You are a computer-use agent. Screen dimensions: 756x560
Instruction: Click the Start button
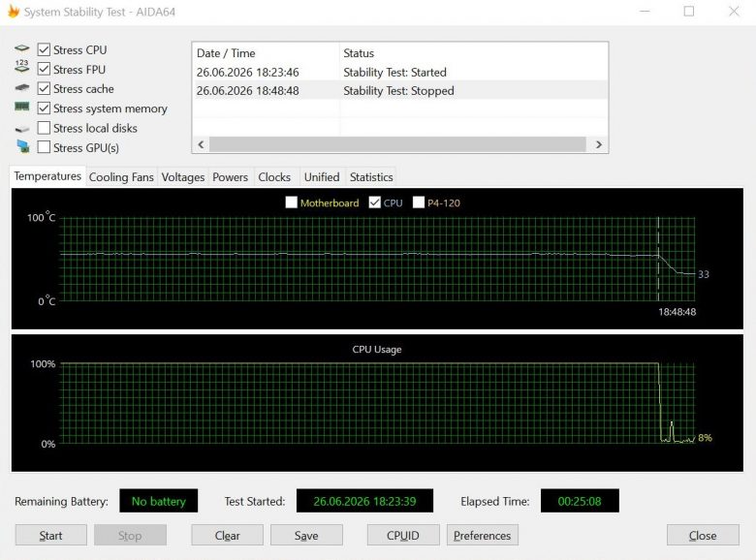[x=51, y=535]
